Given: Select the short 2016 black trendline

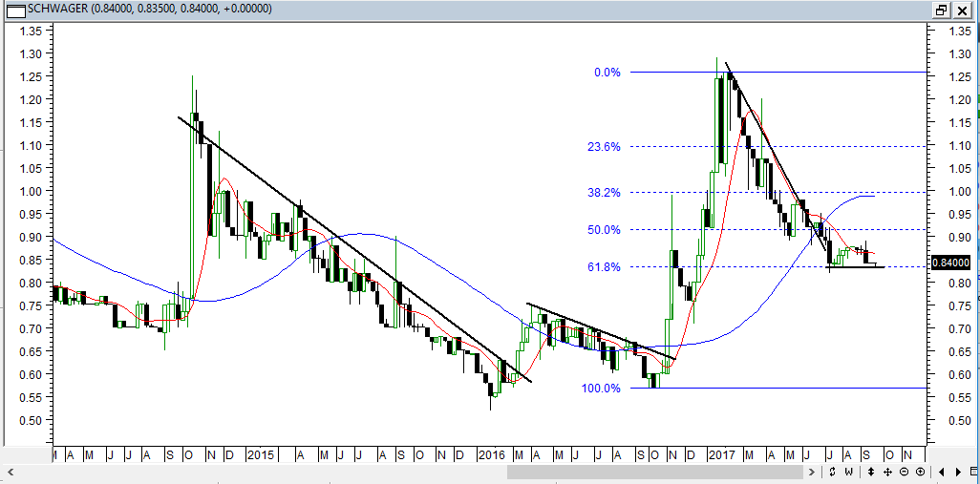Looking at the screenshot, I should pos(601,331).
